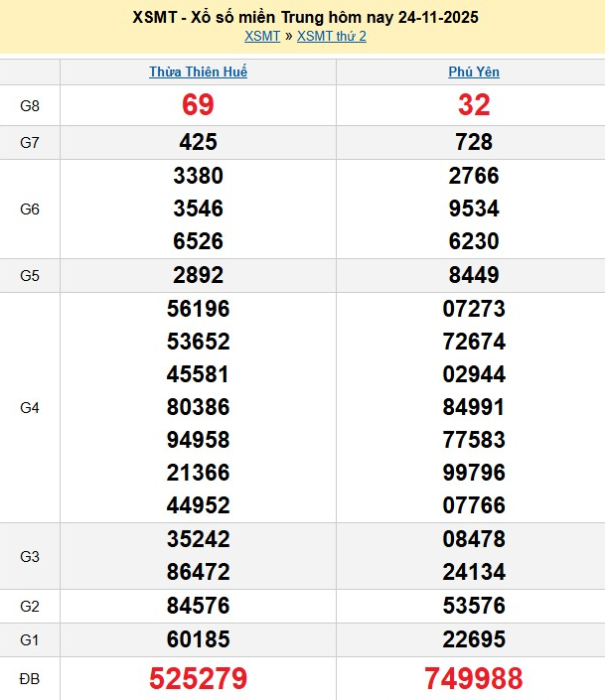Image resolution: width=605 pixels, height=700 pixels.
Task: Open the Phú Yên column link
Action: tap(473, 72)
